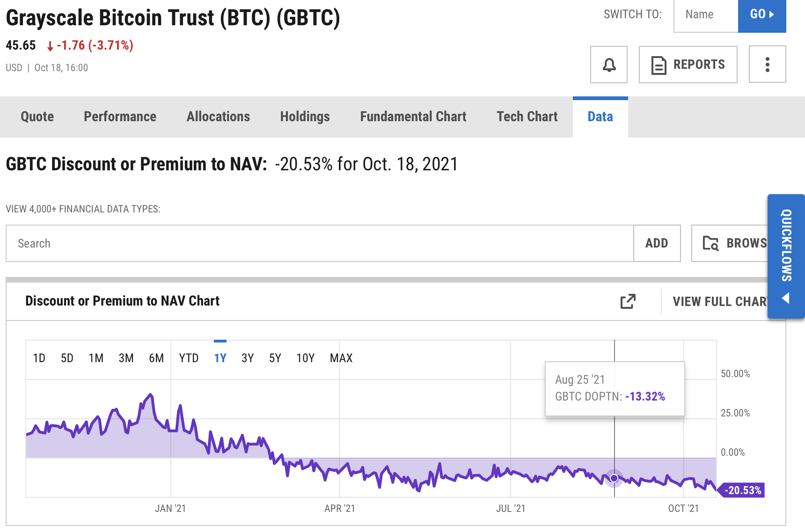Click the Switch To Name input

(705, 15)
